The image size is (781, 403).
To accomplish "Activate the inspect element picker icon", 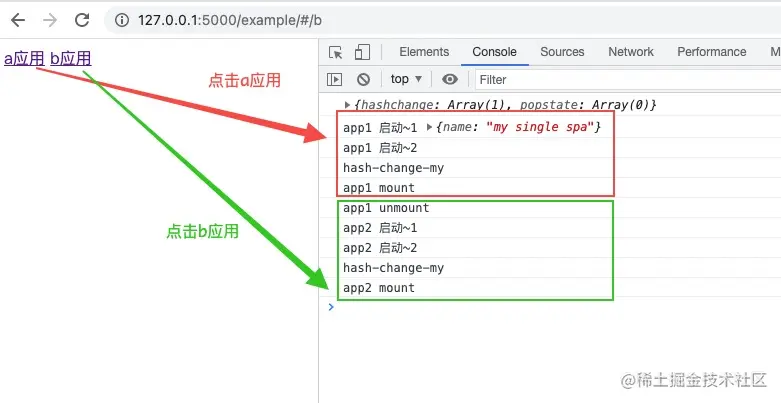I will pyautogui.click(x=336, y=52).
